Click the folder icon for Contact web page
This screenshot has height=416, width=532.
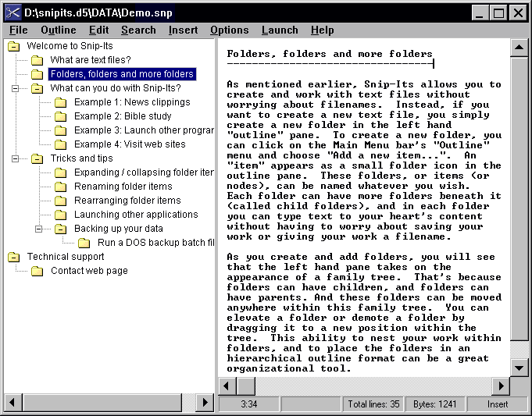click(37, 272)
